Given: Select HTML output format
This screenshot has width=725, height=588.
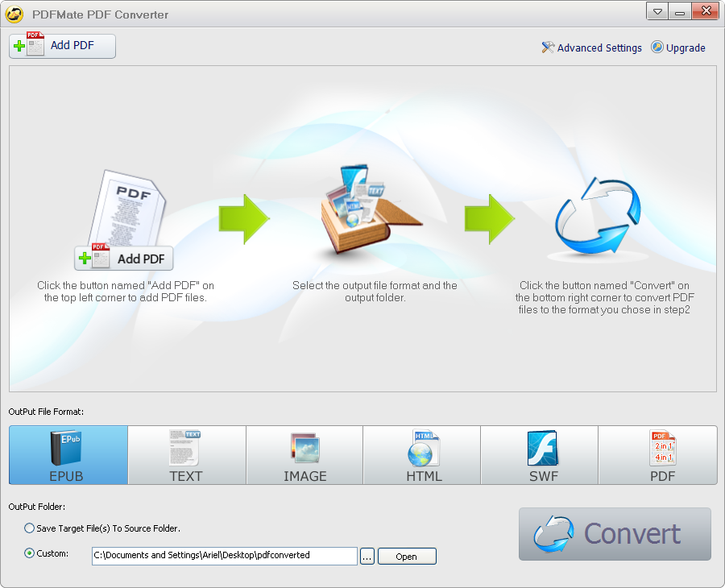Looking at the screenshot, I should [x=422, y=455].
